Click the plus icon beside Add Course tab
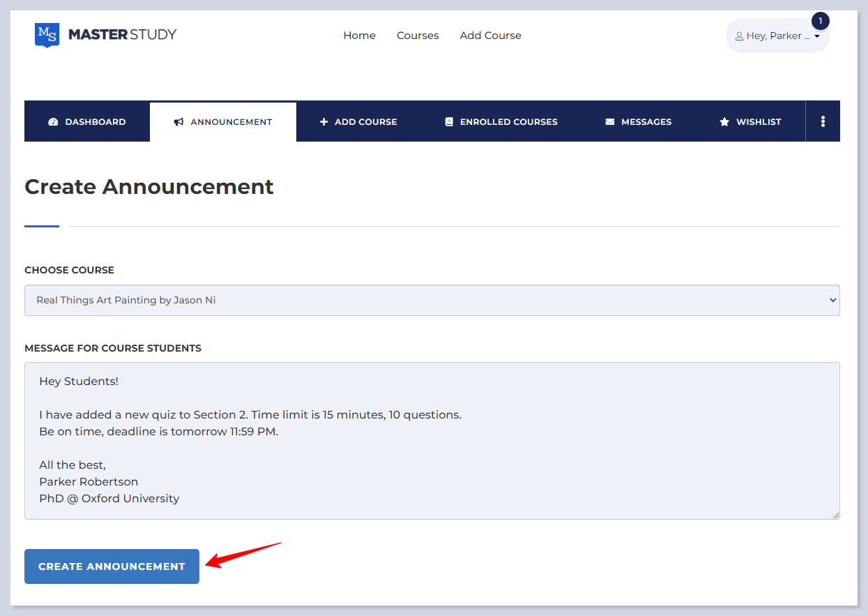This screenshot has width=868, height=616. click(x=323, y=122)
